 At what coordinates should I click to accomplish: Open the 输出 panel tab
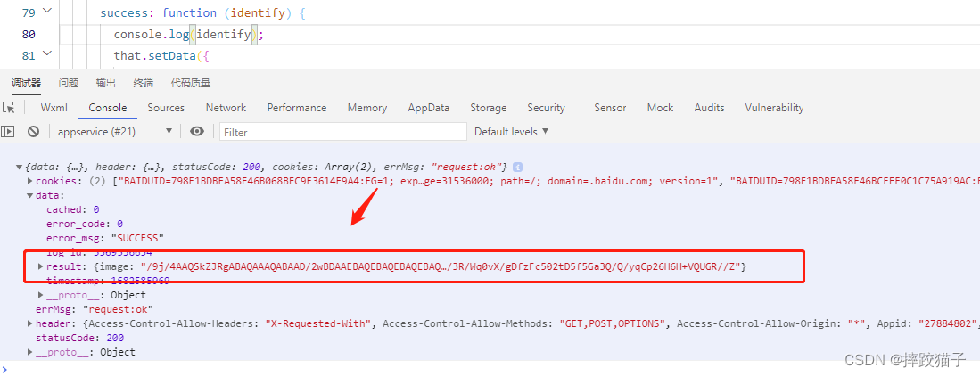[105, 83]
